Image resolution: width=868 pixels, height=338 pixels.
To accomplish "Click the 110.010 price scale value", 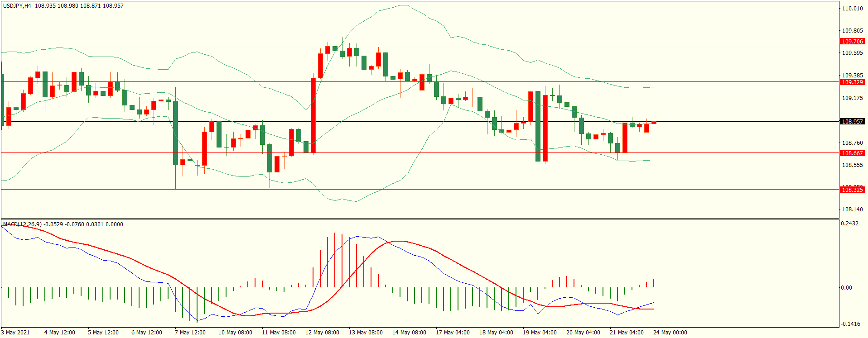I will (852, 8).
